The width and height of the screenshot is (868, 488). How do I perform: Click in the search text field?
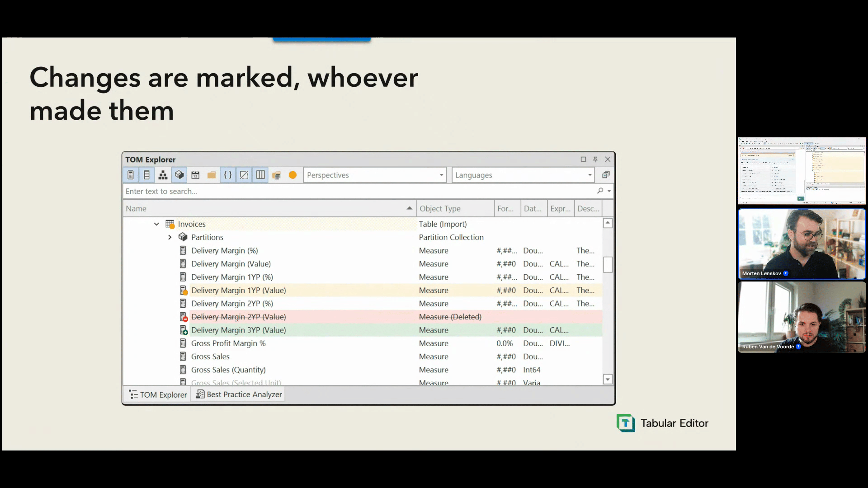[x=359, y=191]
